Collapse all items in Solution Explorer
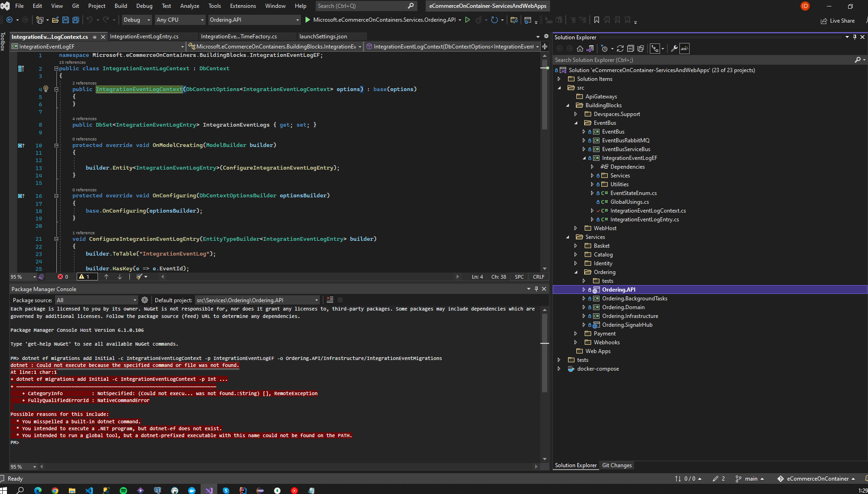This screenshot has width=868, height=494. [630, 49]
